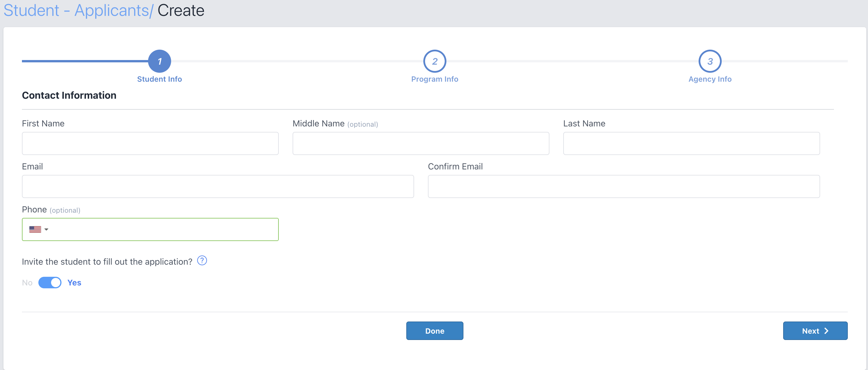Focus the First Name input field
The width and height of the screenshot is (868, 370).
click(x=150, y=143)
